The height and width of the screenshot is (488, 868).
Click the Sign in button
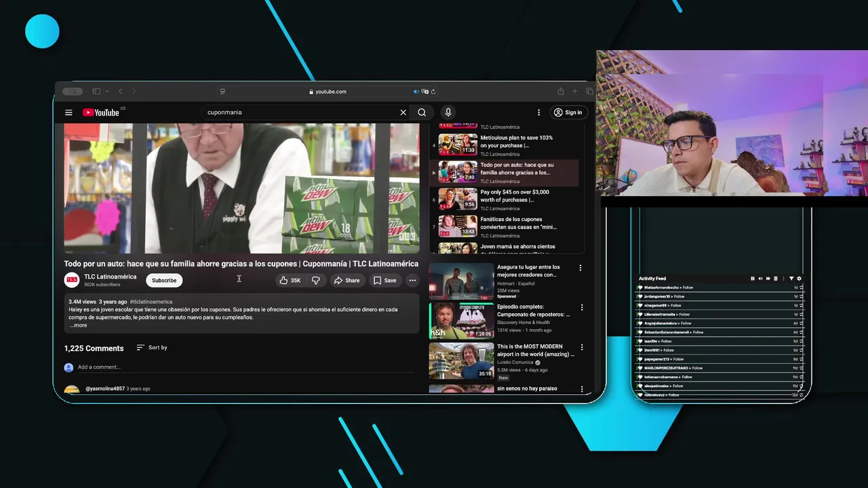tap(568, 113)
